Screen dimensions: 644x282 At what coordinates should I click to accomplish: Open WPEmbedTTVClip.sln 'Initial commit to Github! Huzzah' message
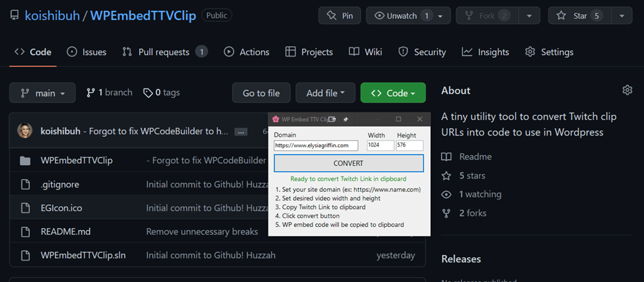pos(211,256)
